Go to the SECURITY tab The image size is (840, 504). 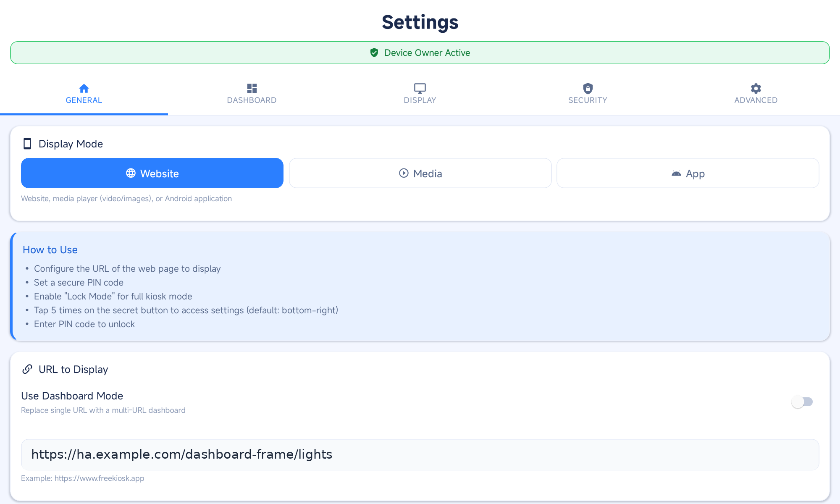588,94
